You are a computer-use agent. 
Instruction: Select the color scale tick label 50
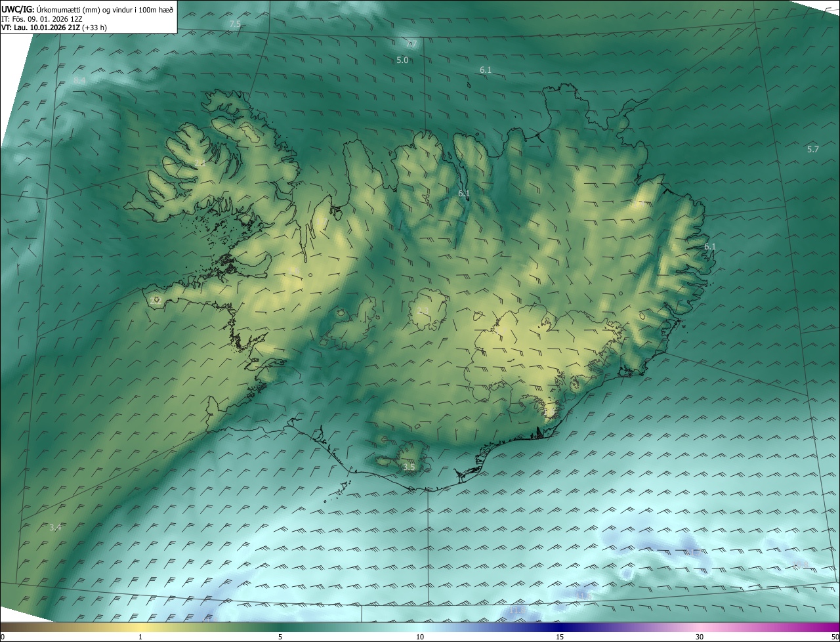pyautogui.click(x=835, y=637)
